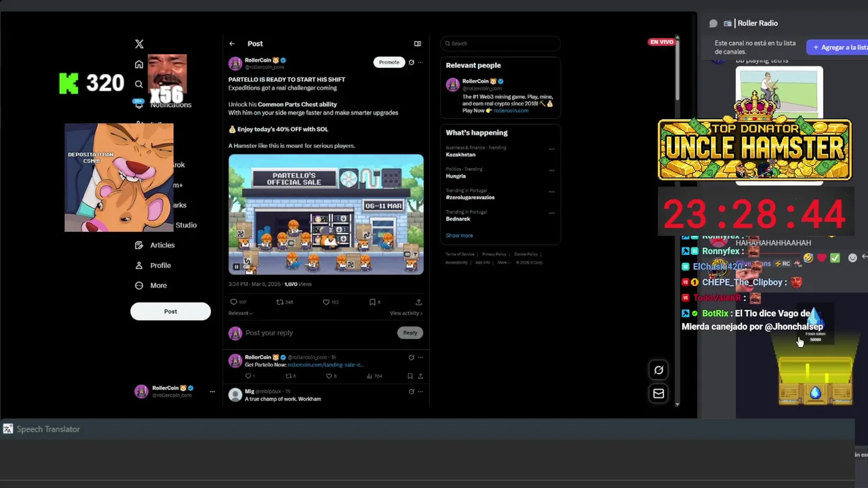Open Profile in the X sidebar
The height and width of the screenshot is (488, 868).
153,266
